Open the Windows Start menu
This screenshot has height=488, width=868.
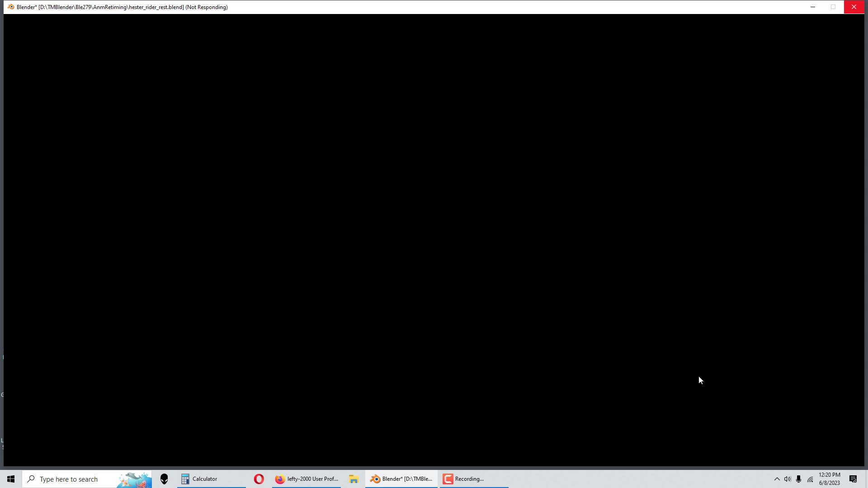tap(11, 479)
